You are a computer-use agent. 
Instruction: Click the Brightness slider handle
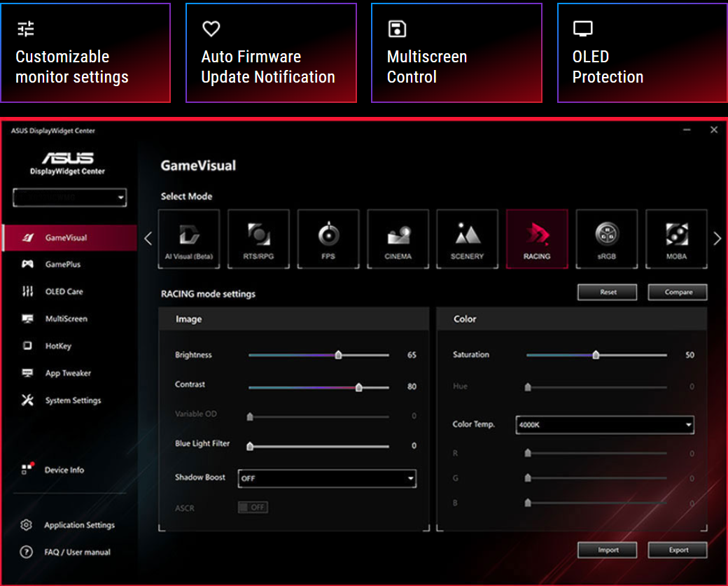[338, 355]
